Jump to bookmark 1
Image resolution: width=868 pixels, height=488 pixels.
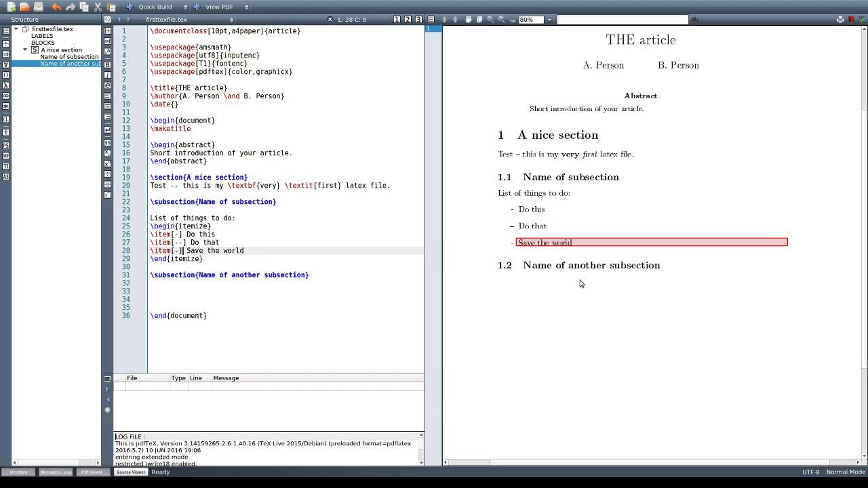397,20
